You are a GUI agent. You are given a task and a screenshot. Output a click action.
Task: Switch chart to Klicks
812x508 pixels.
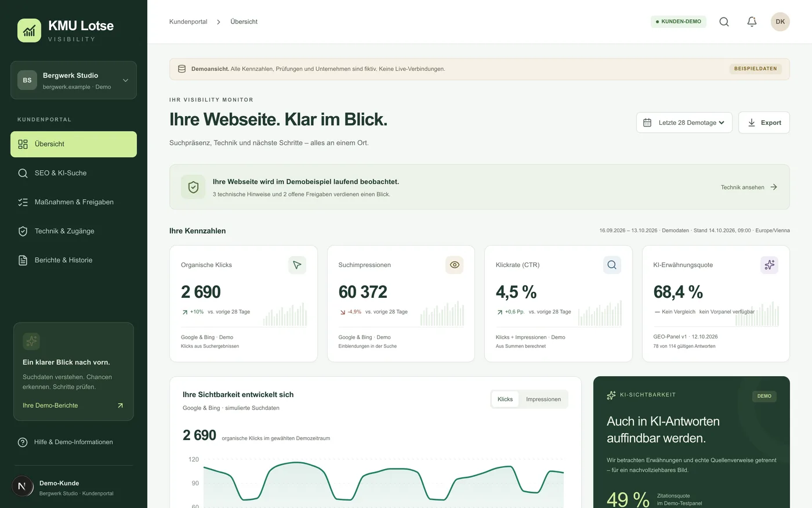pos(505,399)
